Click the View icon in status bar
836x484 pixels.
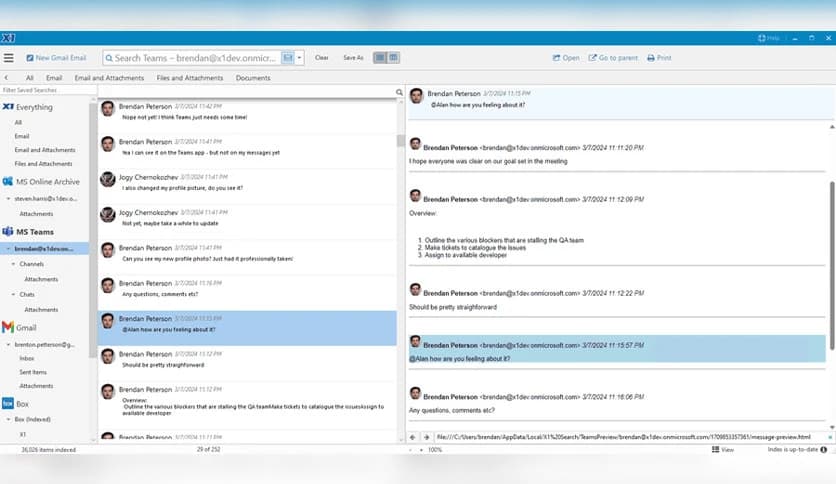click(x=716, y=449)
